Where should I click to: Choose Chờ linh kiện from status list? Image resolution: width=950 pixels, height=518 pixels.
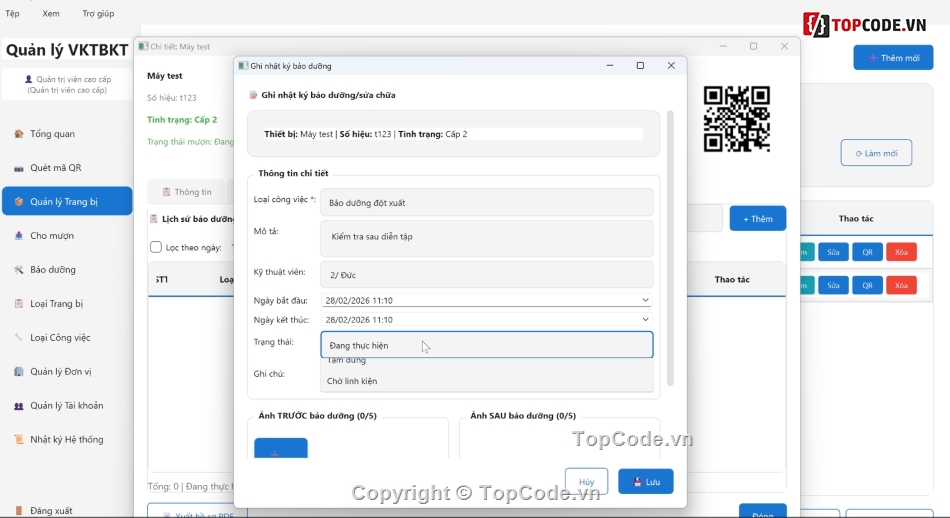(487, 381)
